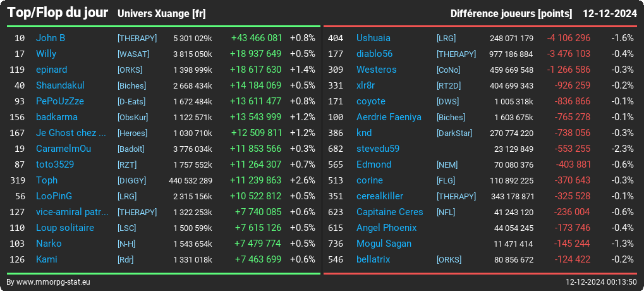Image resolution: width=644 pixels, height=291 pixels.
Task: Select the vice-amiral patr... truncated player name
Action: [72, 212]
